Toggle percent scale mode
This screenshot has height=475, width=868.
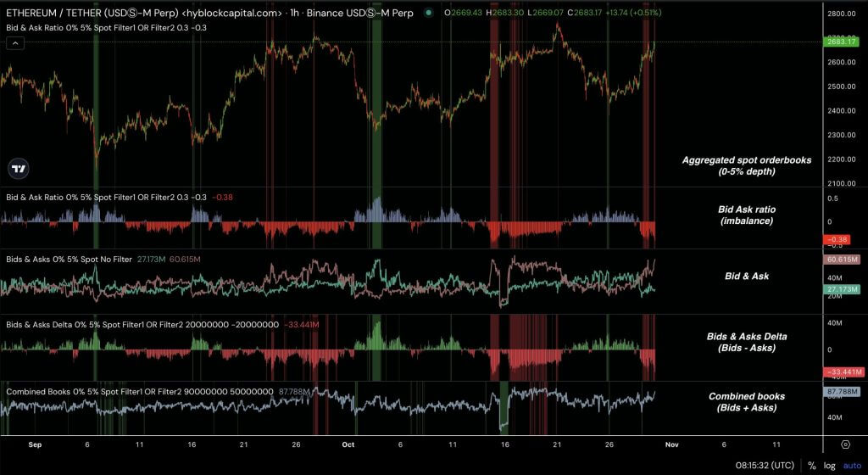(811, 466)
